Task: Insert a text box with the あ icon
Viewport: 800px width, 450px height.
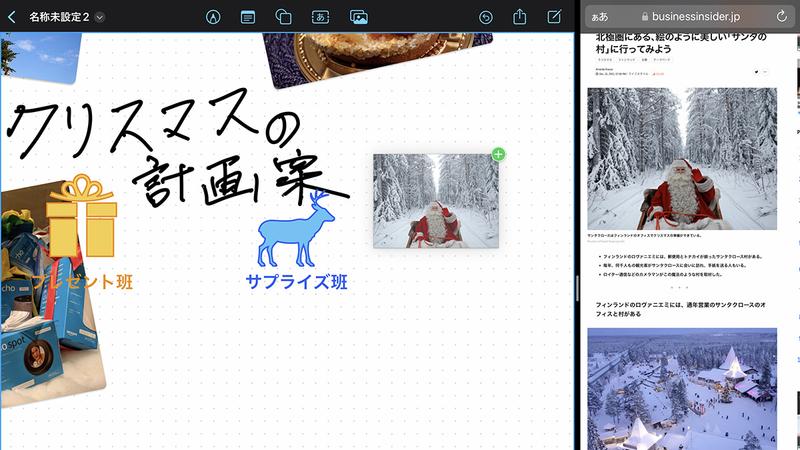Action: (x=320, y=17)
